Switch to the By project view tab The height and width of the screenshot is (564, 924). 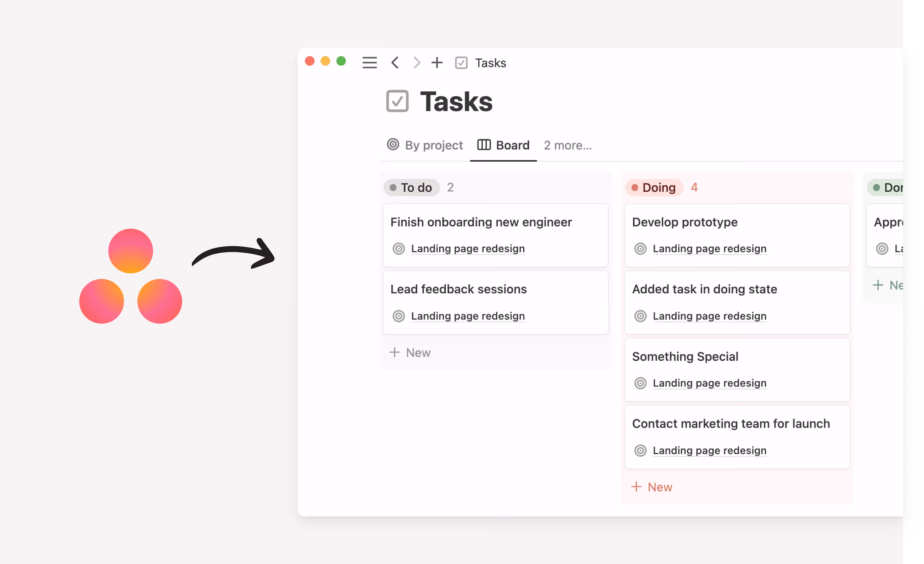[434, 145]
